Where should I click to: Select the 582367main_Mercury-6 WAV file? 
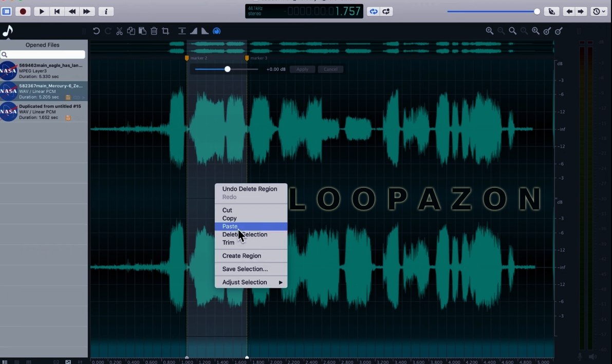pos(44,91)
